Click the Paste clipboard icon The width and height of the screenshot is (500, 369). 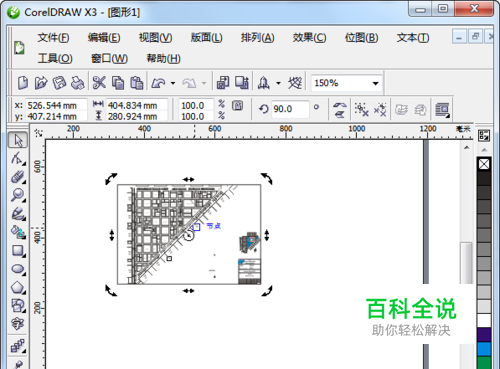coord(136,83)
